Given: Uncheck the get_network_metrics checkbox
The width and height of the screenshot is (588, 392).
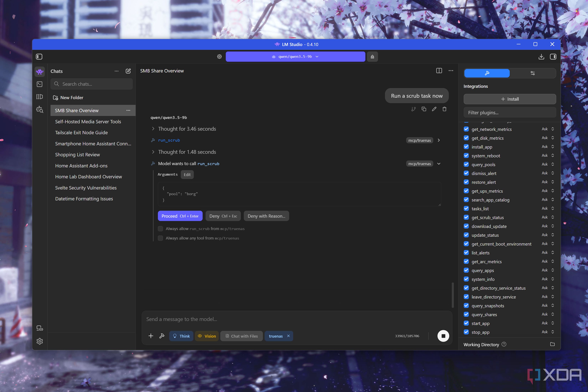Looking at the screenshot, I should tap(466, 129).
